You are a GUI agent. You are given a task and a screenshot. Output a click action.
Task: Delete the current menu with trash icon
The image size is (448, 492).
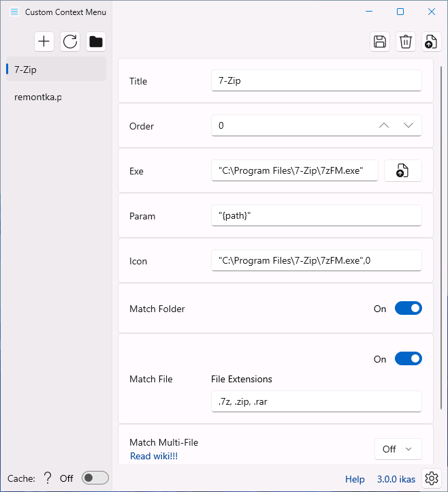[406, 42]
